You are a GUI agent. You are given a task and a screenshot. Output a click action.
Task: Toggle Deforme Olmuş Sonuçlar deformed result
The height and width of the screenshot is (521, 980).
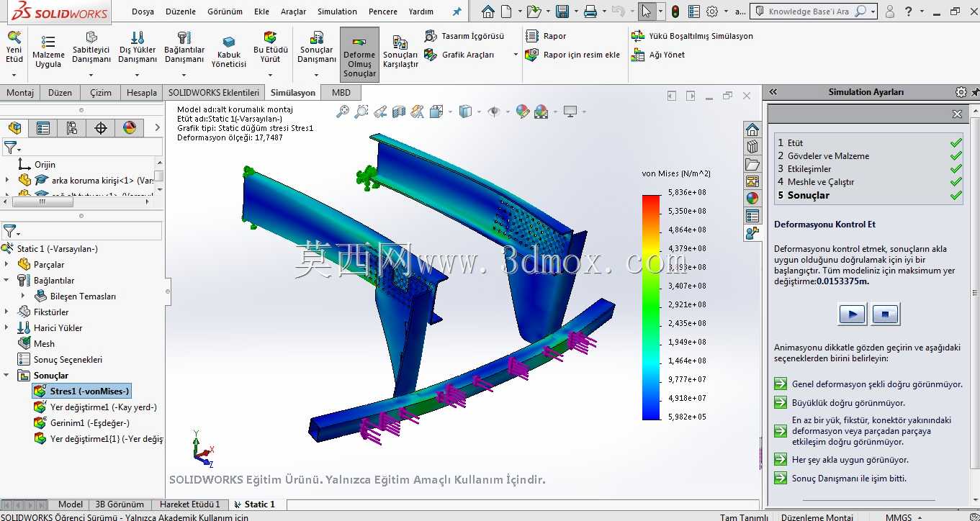[359, 55]
